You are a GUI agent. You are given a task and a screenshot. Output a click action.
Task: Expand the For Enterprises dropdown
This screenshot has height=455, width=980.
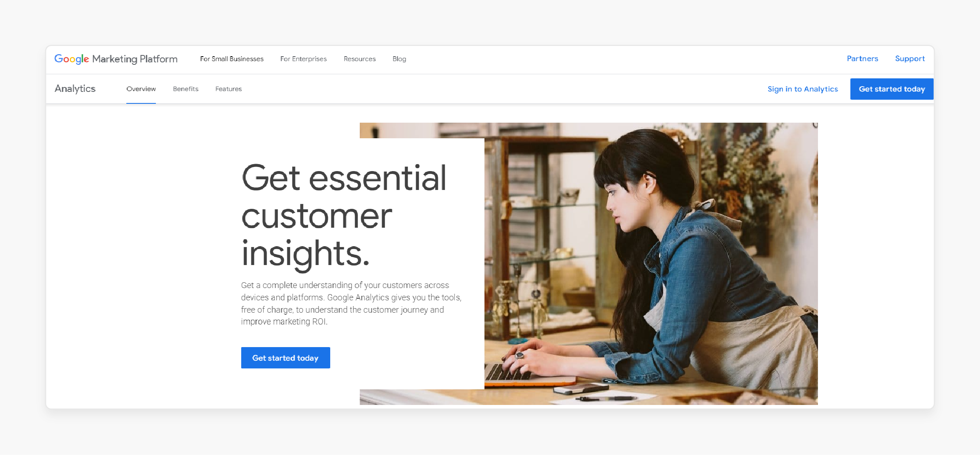[303, 59]
